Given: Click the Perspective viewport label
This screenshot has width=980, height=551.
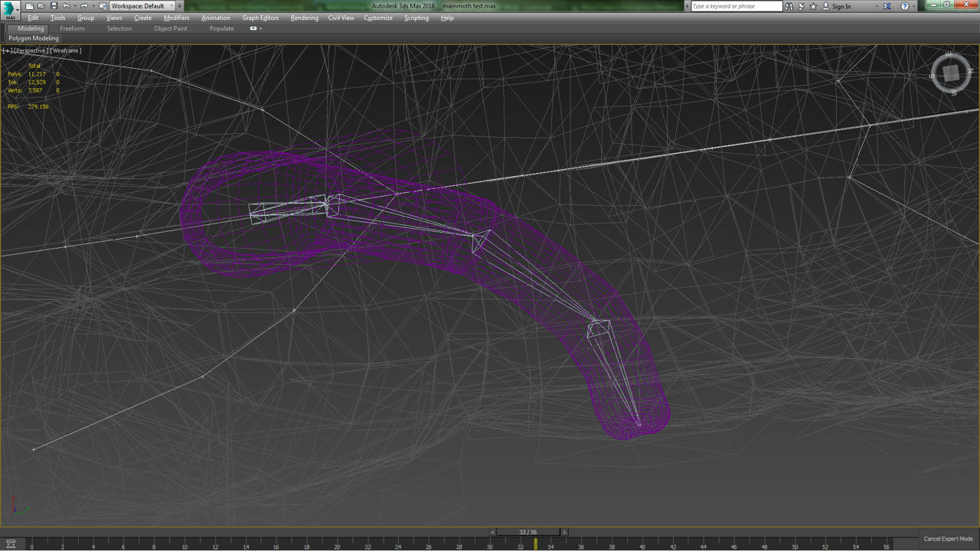Looking at the screenshot, I should point(31,51).
